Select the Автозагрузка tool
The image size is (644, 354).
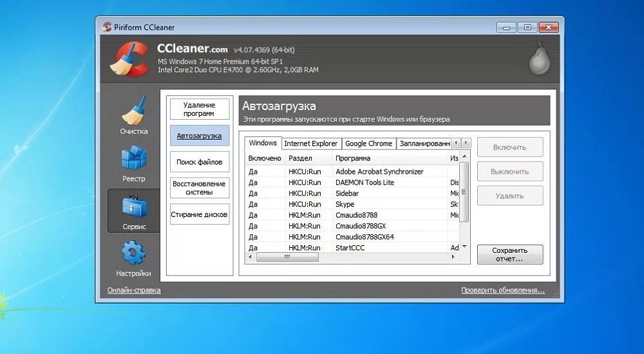pos(200,136)
